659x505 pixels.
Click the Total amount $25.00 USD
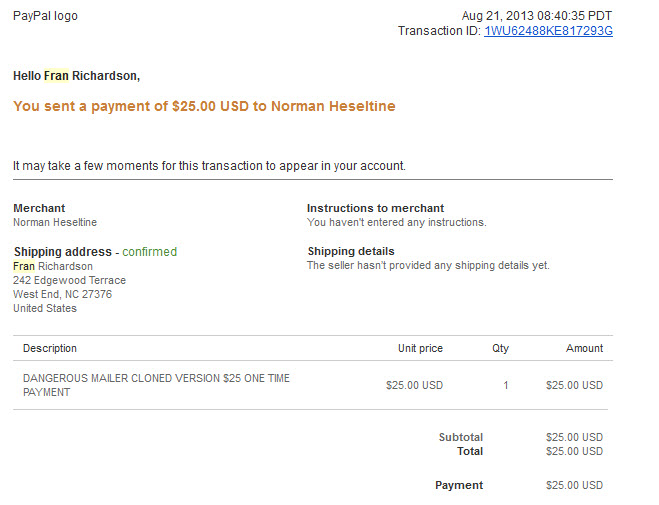point(575,451)
